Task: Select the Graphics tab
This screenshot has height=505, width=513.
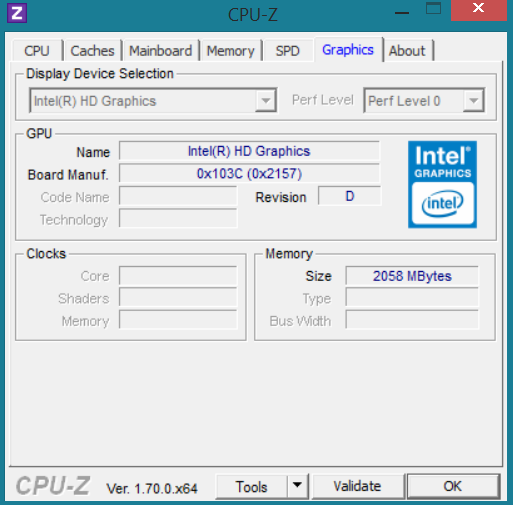Action: click(348, 50)
